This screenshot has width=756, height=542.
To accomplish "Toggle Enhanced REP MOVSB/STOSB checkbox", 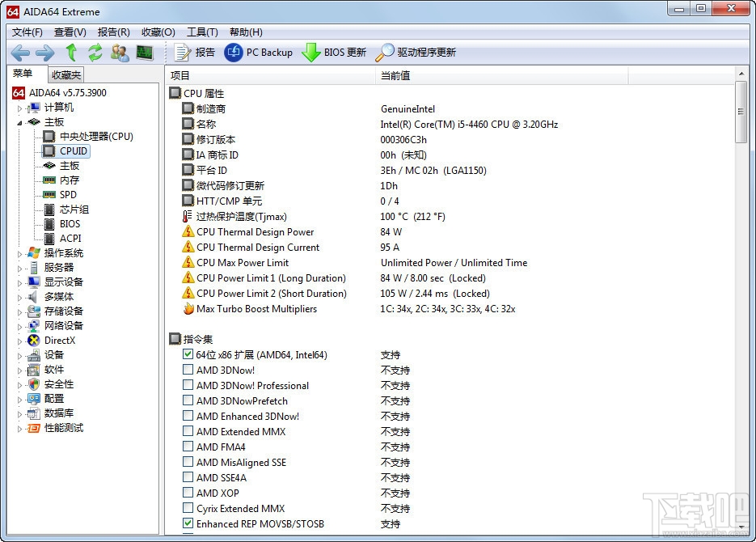I will tap(188, 523).
